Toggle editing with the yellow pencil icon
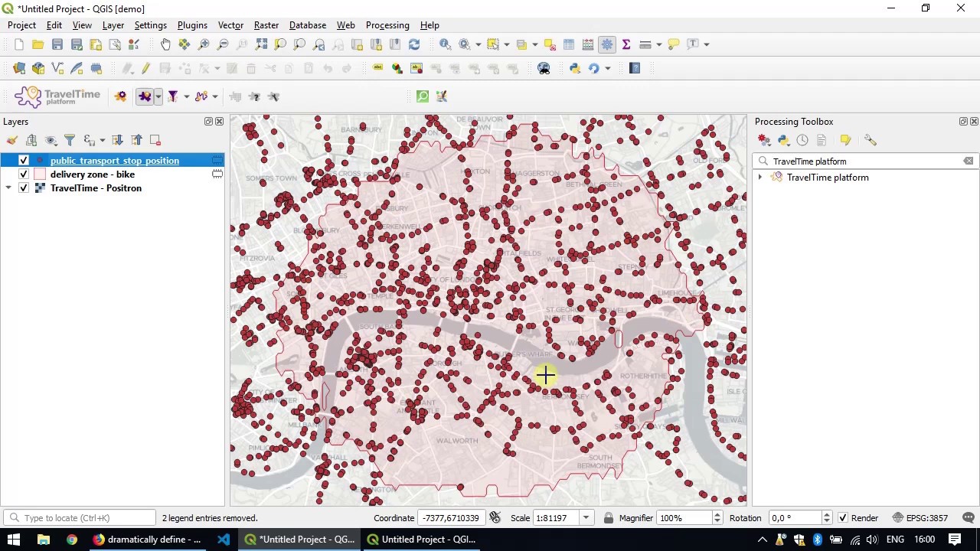Image resolution: width=980 pixels, height=551 pixels. coord(145,69)
